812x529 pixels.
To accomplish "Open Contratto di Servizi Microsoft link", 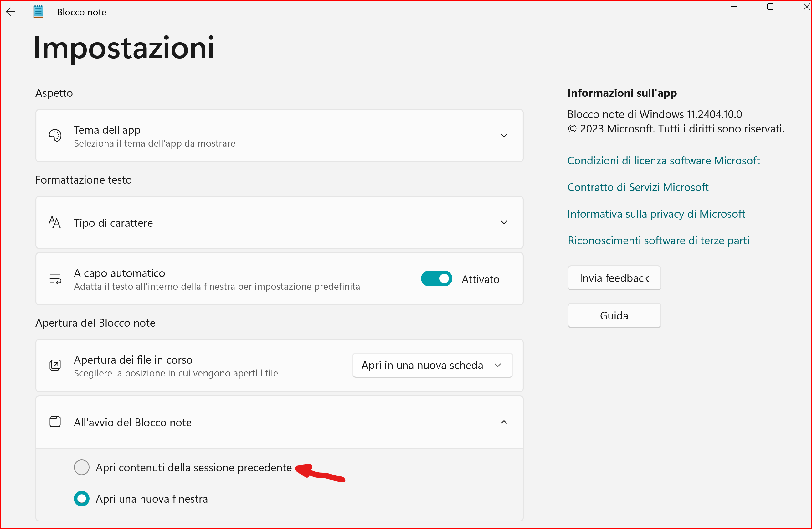I will 638,187.
